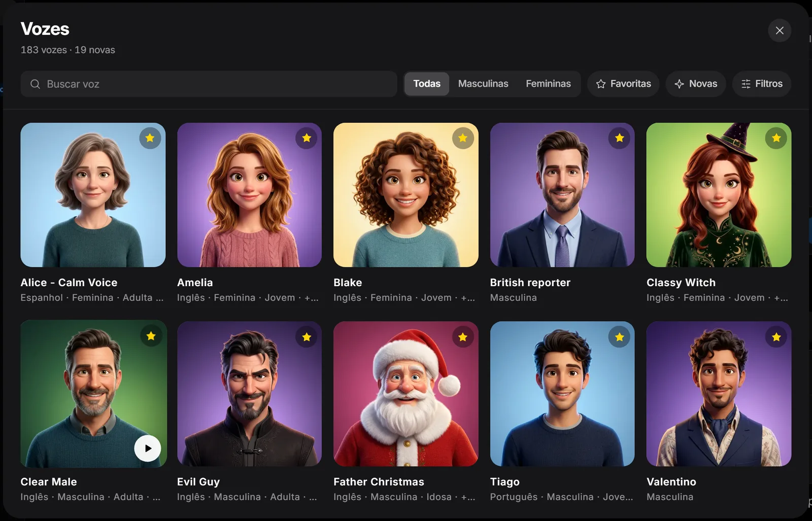Click the Vozes heading
The width and height of the screenshot is (812, 521).
(45, 29)
